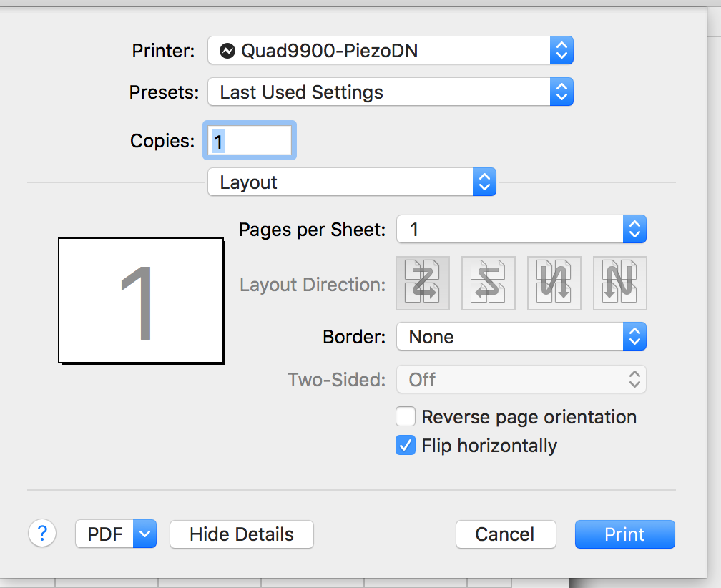This screenshot has height=588, width=721.
Task: Open the Presets dropdown (Last Used Settings)
Action: tap(390, 92)
